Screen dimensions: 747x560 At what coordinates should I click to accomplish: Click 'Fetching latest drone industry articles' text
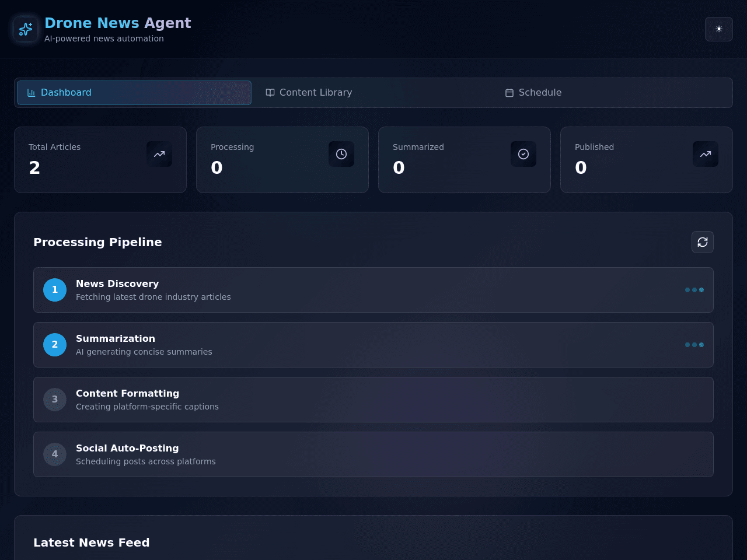(153, 297)
